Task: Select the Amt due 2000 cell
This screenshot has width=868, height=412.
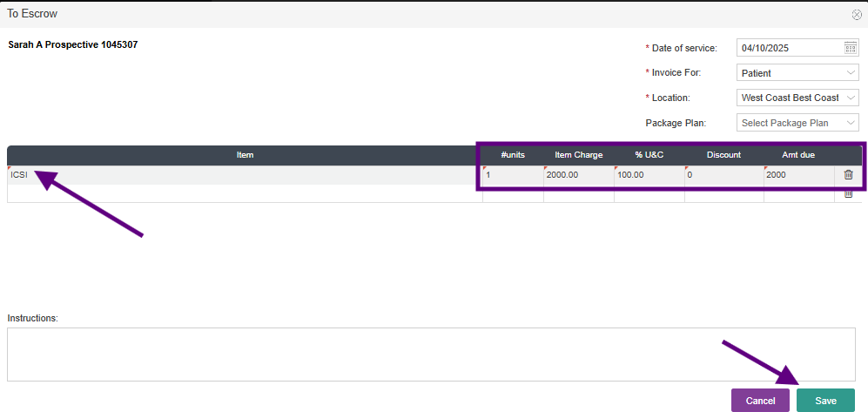Action: coord(800,175)
